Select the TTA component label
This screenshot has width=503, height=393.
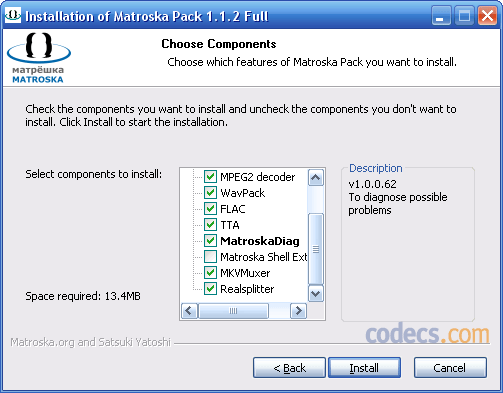pos(230,225)
